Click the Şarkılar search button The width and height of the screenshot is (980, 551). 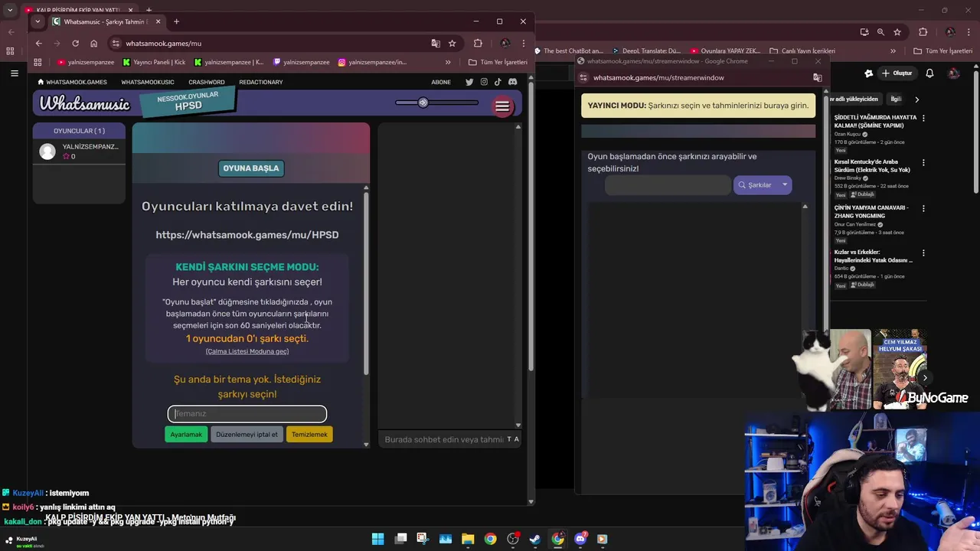coord(755,184)
